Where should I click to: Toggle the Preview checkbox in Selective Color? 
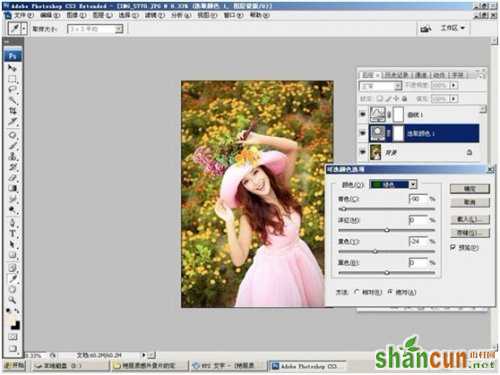coord(453,247)
